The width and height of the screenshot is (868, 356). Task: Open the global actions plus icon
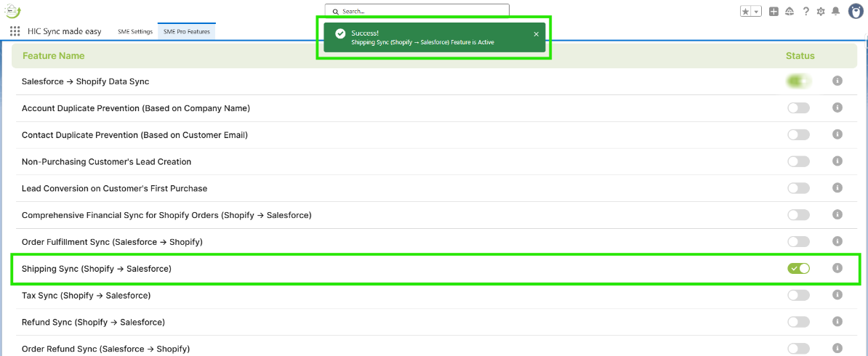(774, 11)
